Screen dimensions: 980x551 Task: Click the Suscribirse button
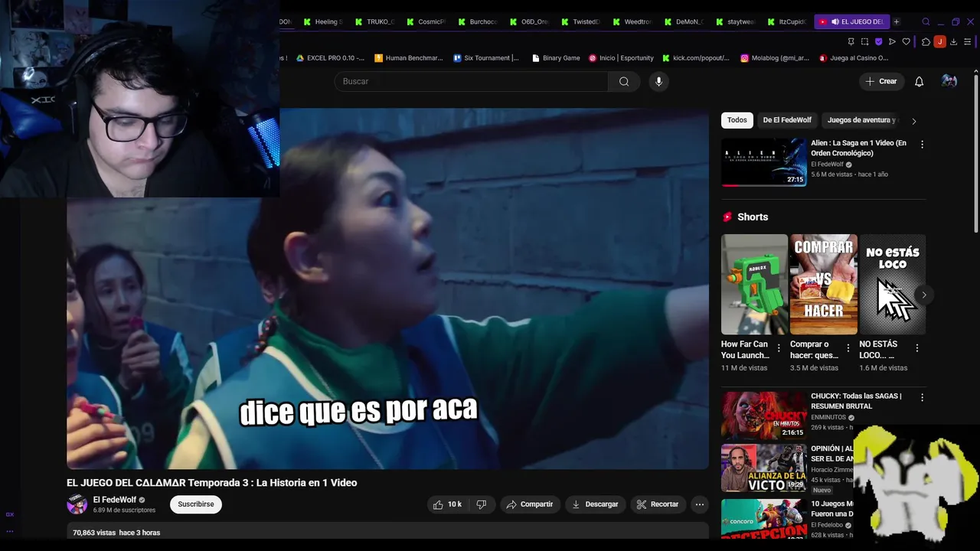(196, 504)
